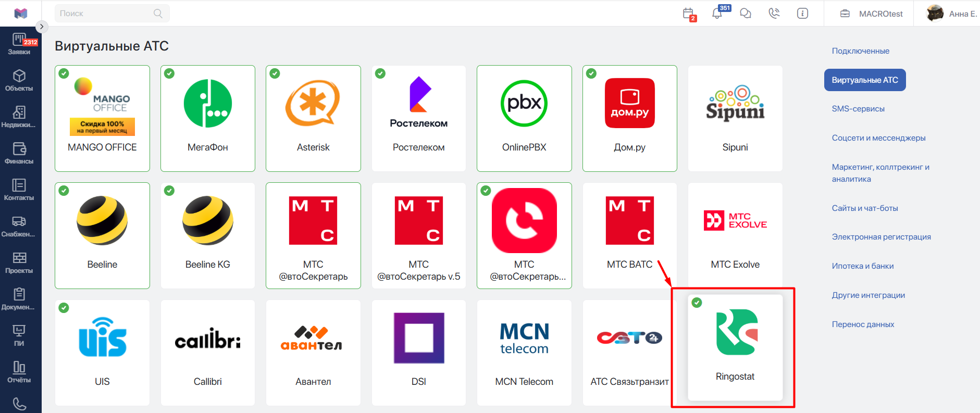Go to the Сайты и чат-боты category
Viewport: 980px width, 413px height.
pyautogui.click(x=865, y=208)
